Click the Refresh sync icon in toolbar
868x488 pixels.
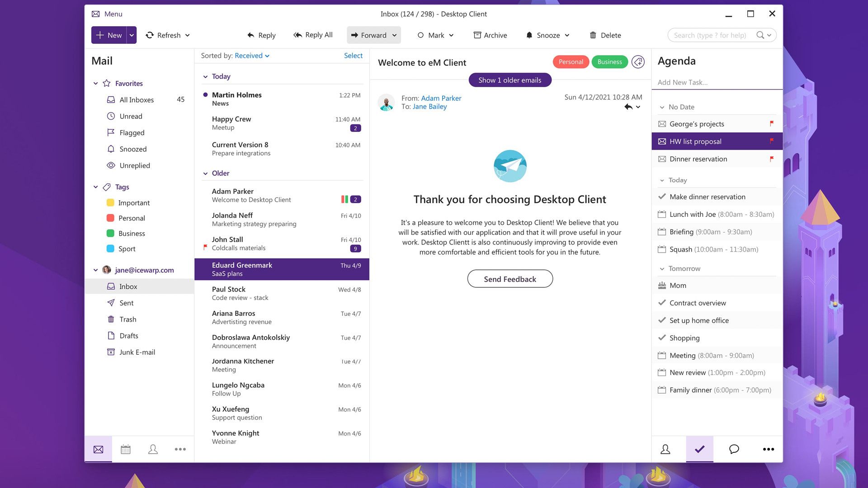coord(150,35)
